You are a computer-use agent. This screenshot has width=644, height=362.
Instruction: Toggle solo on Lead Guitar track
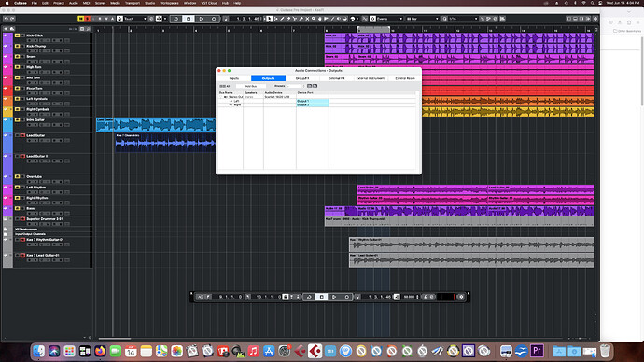coord(22,135)
